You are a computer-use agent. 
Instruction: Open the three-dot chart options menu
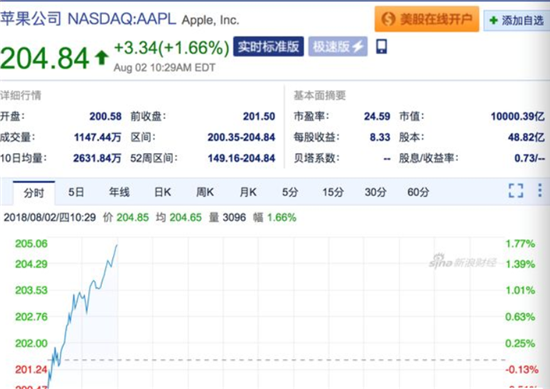[x=540, y=190]
